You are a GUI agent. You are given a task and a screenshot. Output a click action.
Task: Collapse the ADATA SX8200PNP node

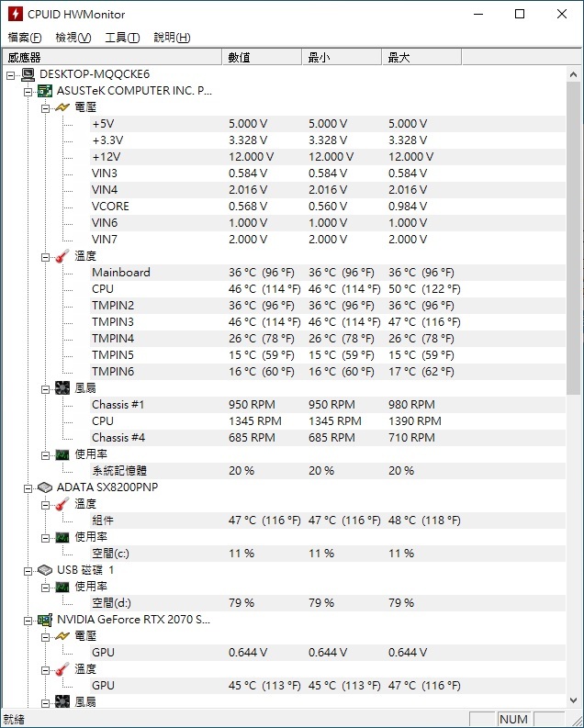click(28, 488)
